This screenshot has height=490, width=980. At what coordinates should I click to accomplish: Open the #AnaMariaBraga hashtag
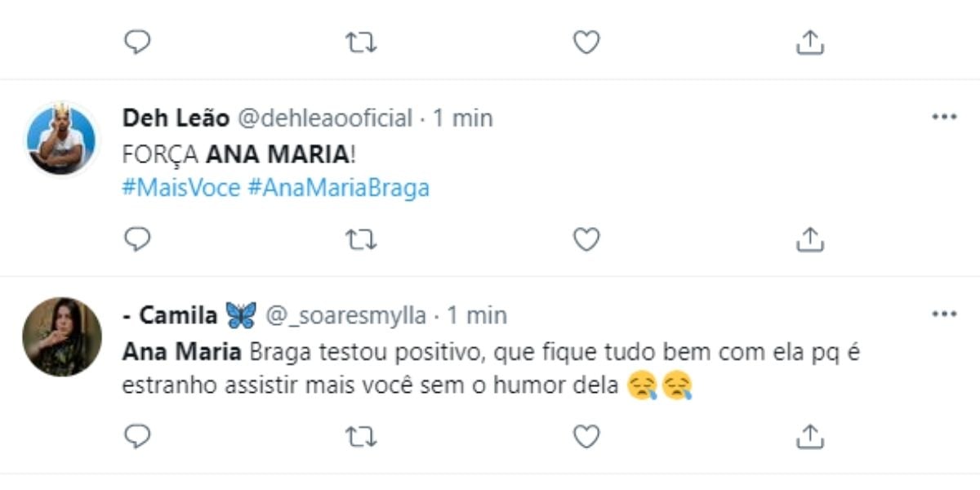[338, 188]
